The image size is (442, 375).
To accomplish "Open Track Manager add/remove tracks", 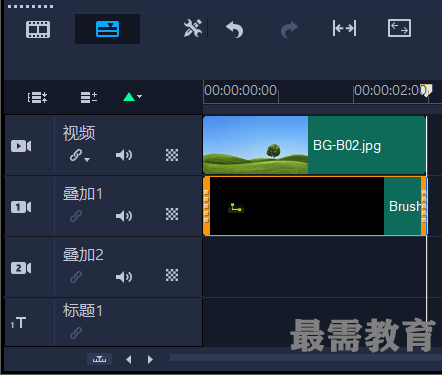I will click(89, 97).
